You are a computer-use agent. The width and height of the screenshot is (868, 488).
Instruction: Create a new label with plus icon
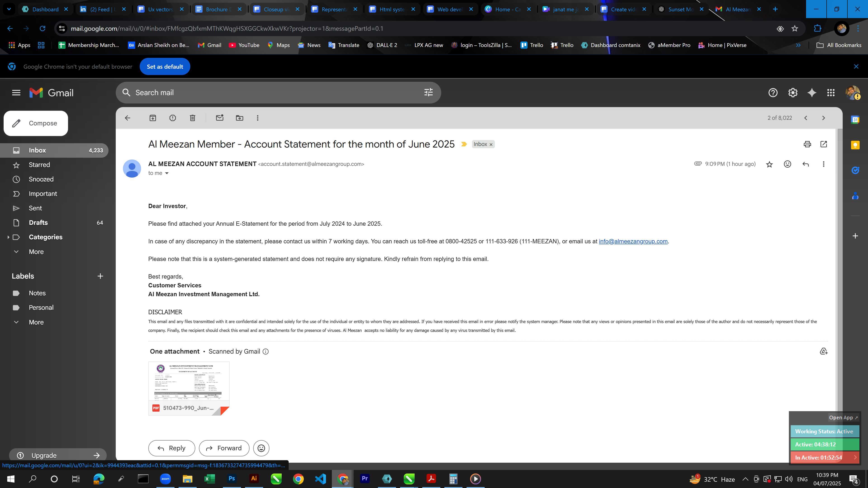pyautogui.click(x=100, y=276)
